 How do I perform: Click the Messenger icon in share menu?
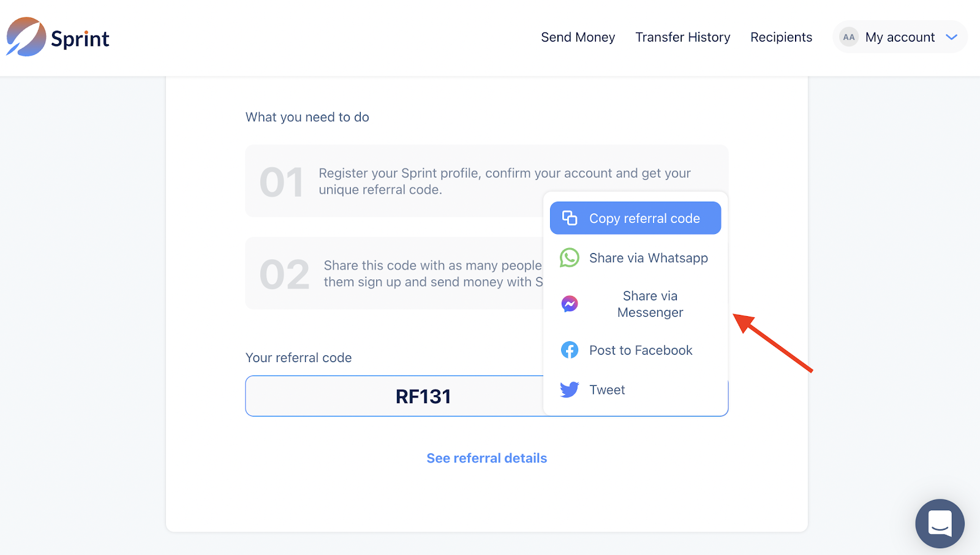coord(570,304)
